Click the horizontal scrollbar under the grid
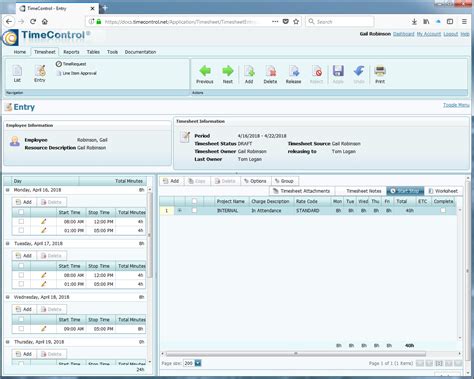Image resolution: width=474 pixels, height=379 pixels. (x=296, y=354)
